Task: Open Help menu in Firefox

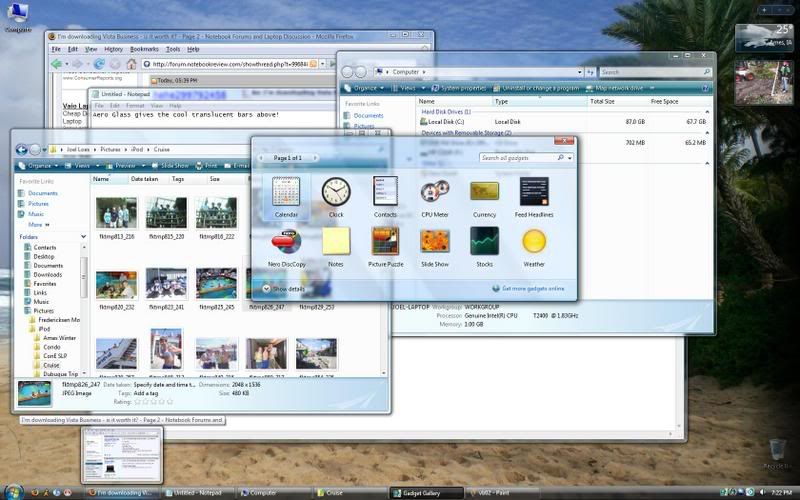Action: 193,49
